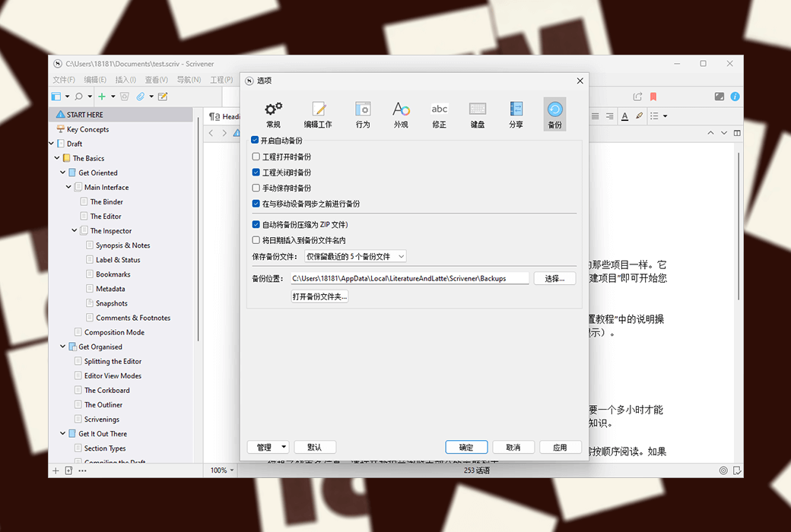791x532 pixels.
Task: Click the paperclip Insert icon
Action: pyautogui.click(x=141, y=97)
